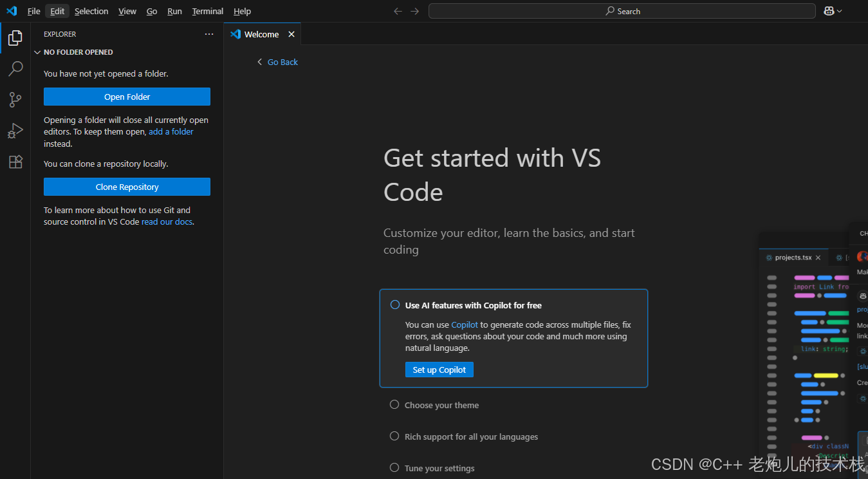The width and height of the screenshot is (868, 479).
Task: Open the Terminal menu
Action: pyautogui.click(x=208, y=11)
